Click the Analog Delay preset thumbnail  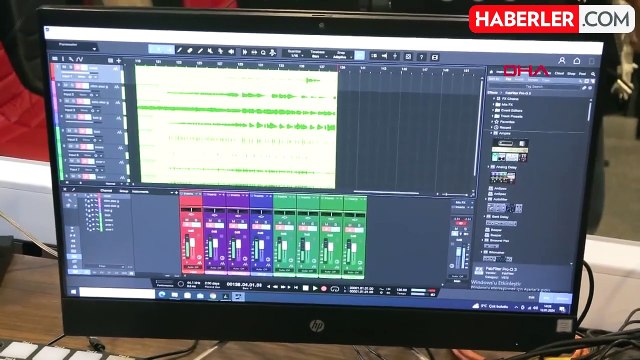pyautogui.click(x=502, y=177)
